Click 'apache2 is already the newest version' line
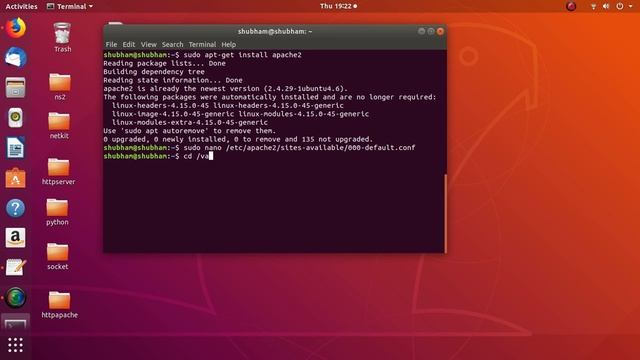Image resolution: width=640 pixels, height=360 pixels. click(225, 89)
